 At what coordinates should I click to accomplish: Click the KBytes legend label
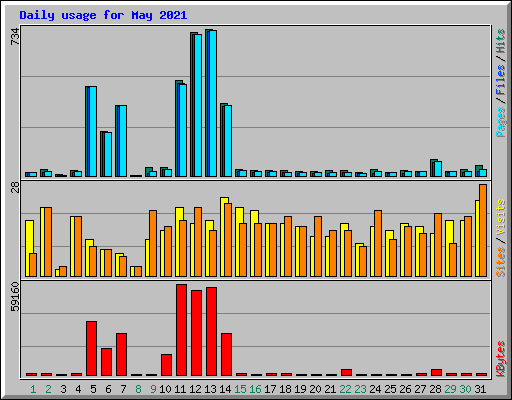pyautogui.click(x=500, y=359)
